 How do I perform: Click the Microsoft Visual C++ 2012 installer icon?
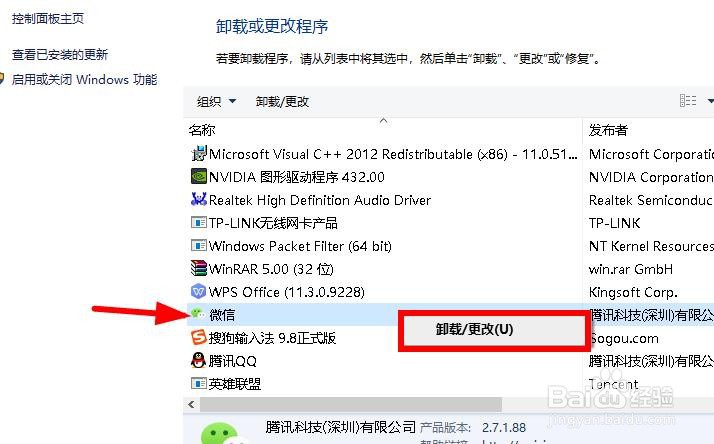[199, 153]
